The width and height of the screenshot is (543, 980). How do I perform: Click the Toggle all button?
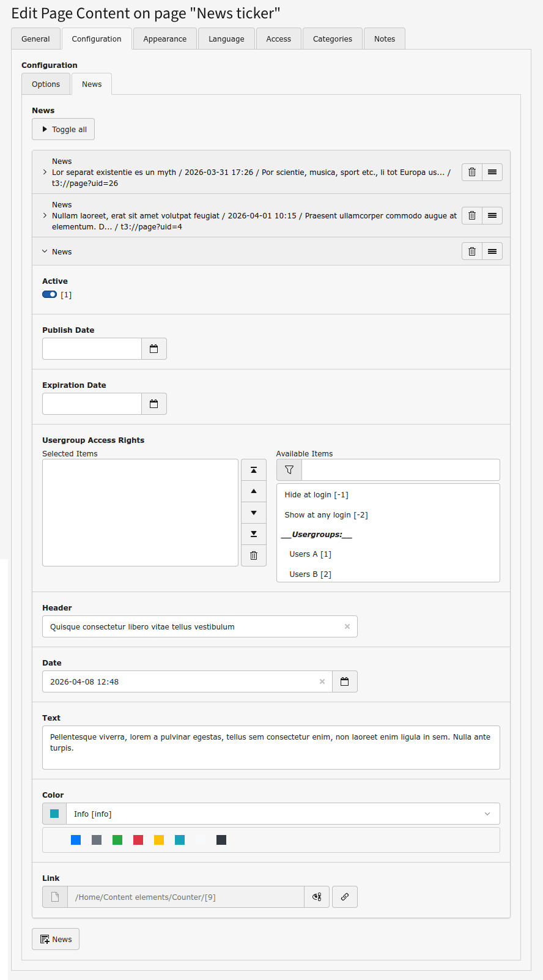[x=64, y=130]
